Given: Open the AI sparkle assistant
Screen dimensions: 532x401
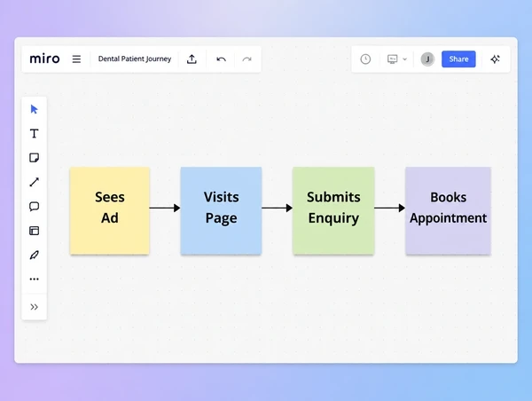Looking at the screenshot, I should point(495,59).
